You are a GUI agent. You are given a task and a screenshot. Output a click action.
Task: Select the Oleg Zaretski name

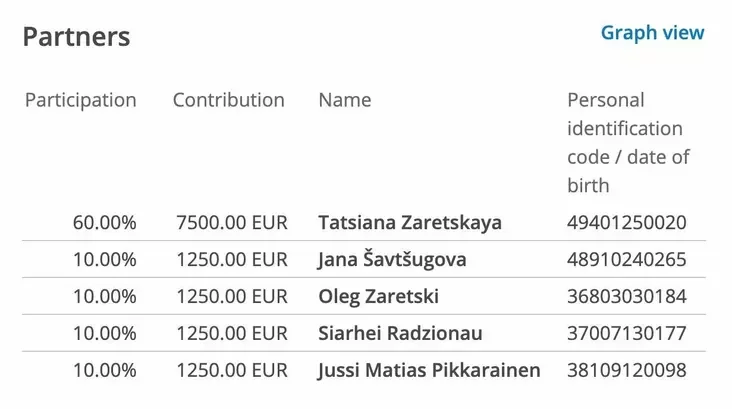[x=378, y=297]
